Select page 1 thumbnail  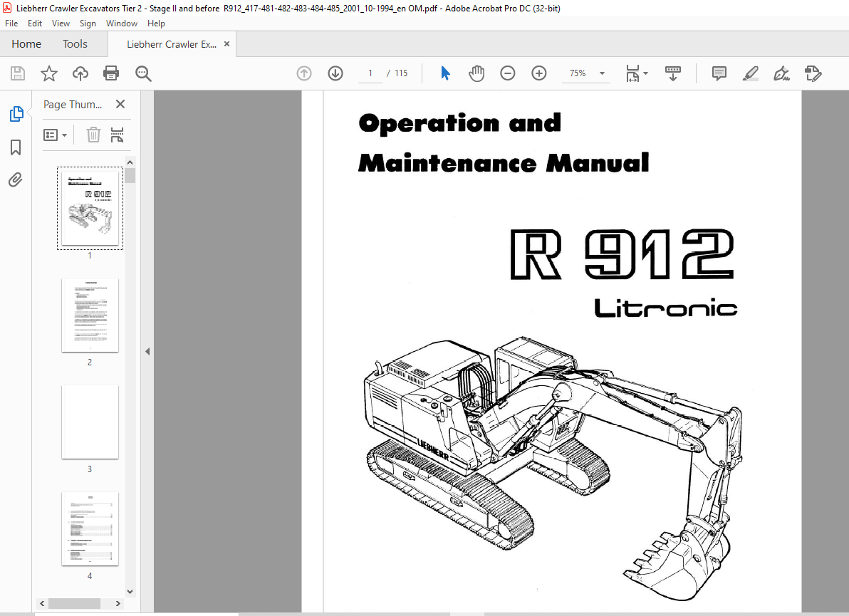90,209
